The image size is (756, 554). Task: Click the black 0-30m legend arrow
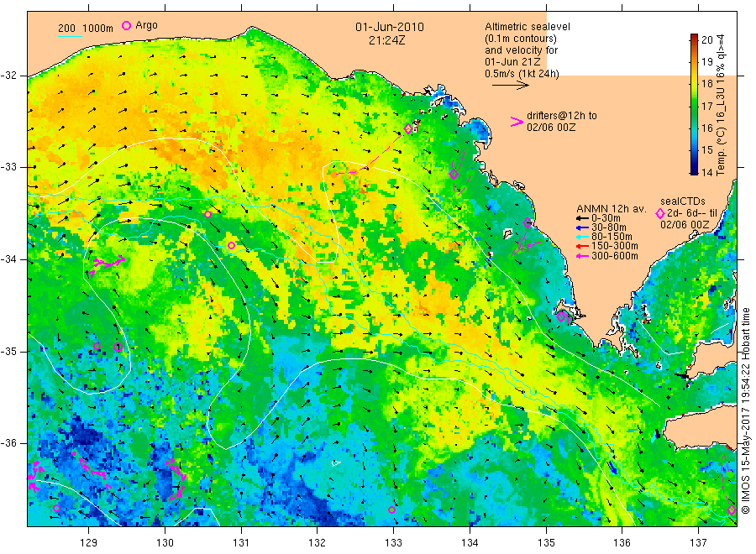click(582, 218)
